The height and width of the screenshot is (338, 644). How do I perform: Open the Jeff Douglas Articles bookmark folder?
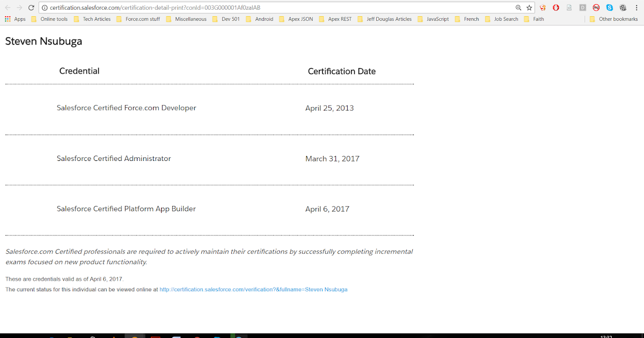coord(385,19)
